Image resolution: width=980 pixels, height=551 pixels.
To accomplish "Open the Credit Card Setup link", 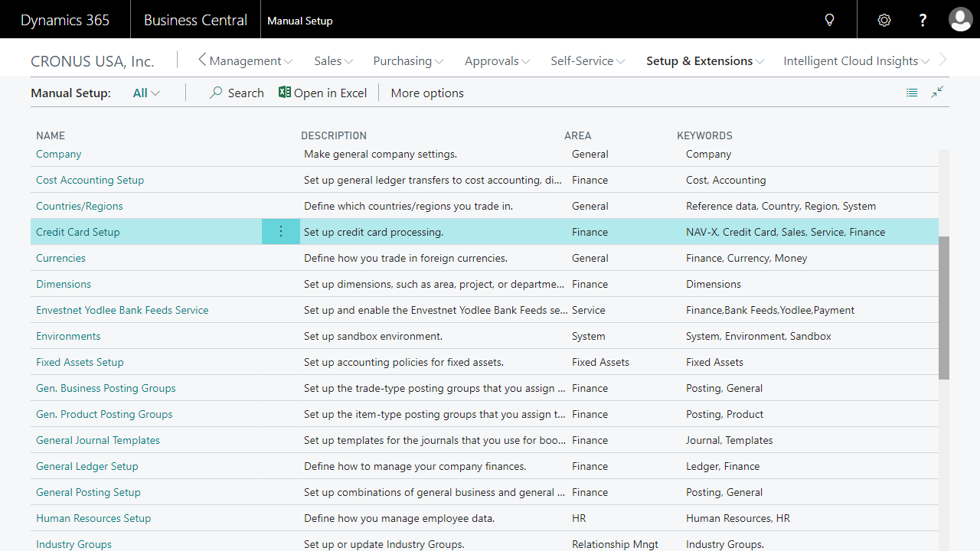I will point(78,232).
